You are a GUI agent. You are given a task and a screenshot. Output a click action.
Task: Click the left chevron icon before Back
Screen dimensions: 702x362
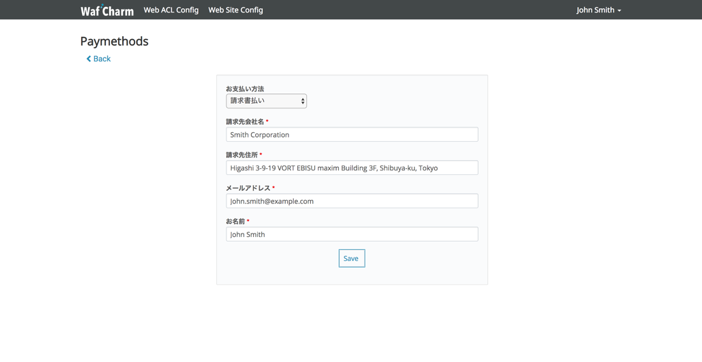click(89, 59)
